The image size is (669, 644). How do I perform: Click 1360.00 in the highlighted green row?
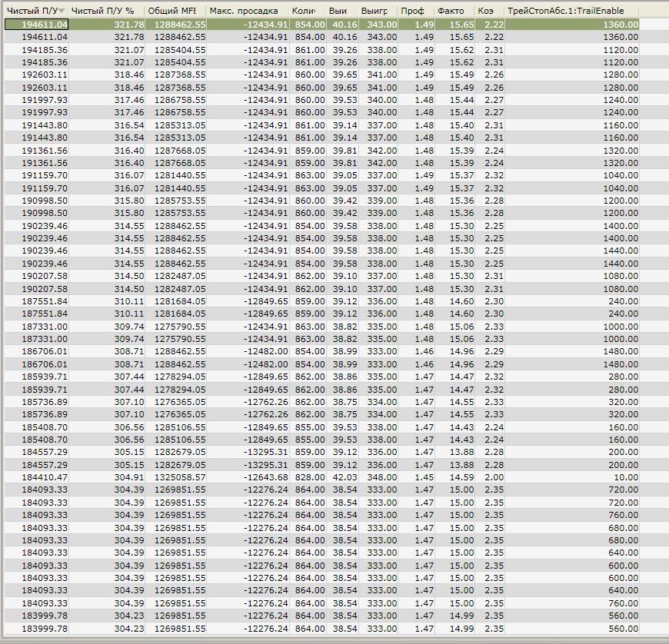571,25
